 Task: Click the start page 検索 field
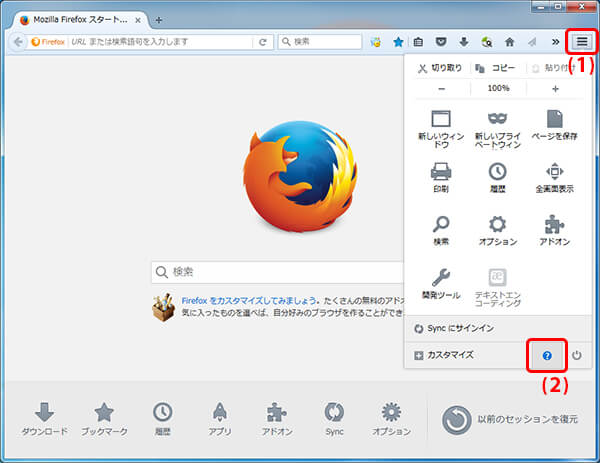tap(277, 272)
